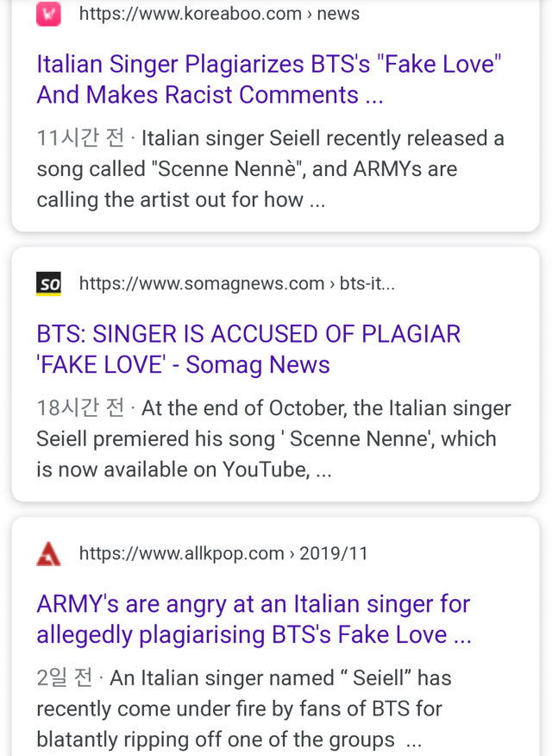
Task: Click the black and yellow Somag News favicon
Action: pos(48,284)
